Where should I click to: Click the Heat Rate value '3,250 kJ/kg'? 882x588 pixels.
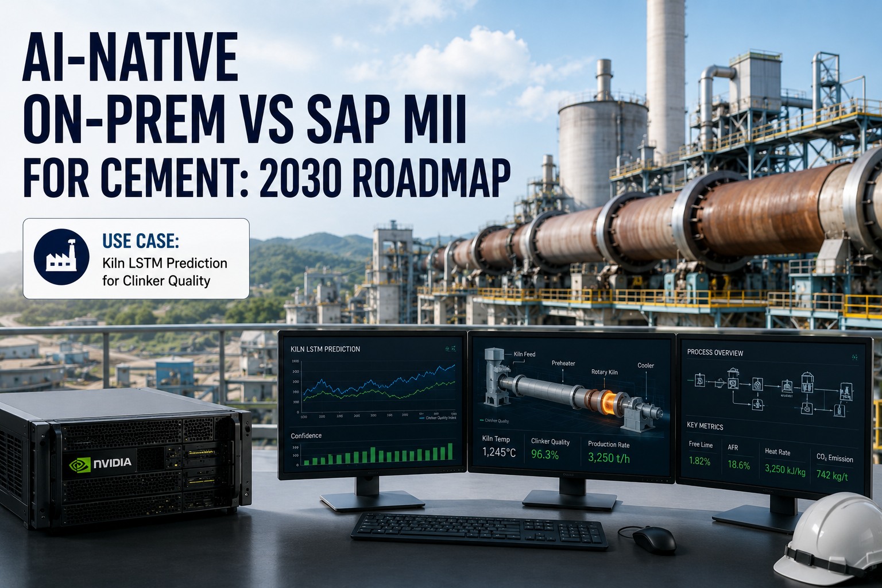point(785,470)
